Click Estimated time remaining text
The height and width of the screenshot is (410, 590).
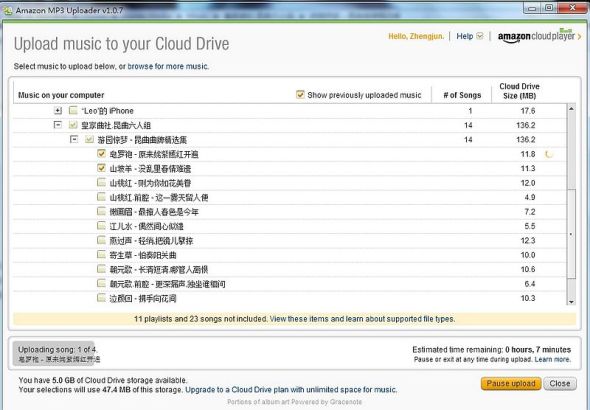pyautogui.click(x=491, y=349)
